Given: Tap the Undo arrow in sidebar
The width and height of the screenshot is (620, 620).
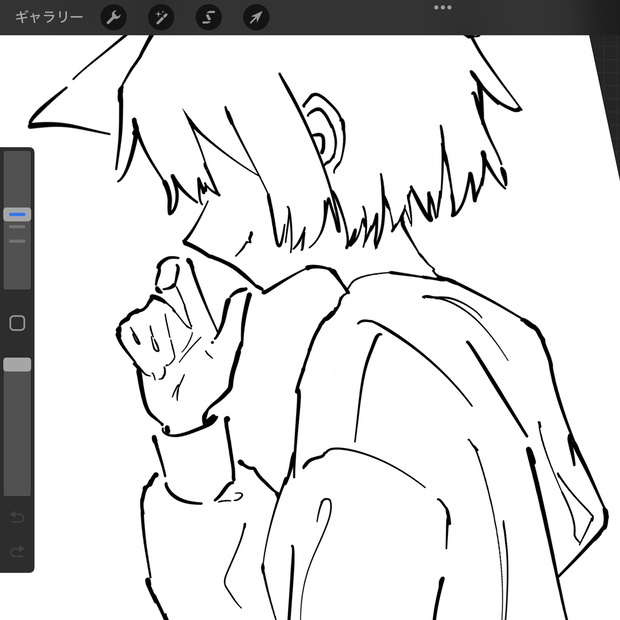Looking at the screenshot, I should coord(17,516).
